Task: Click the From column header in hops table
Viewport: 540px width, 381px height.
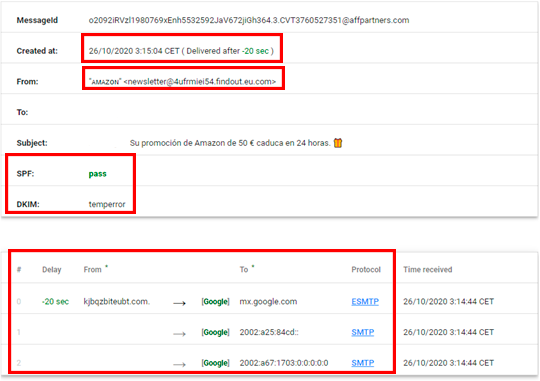Action: (93, 270)
